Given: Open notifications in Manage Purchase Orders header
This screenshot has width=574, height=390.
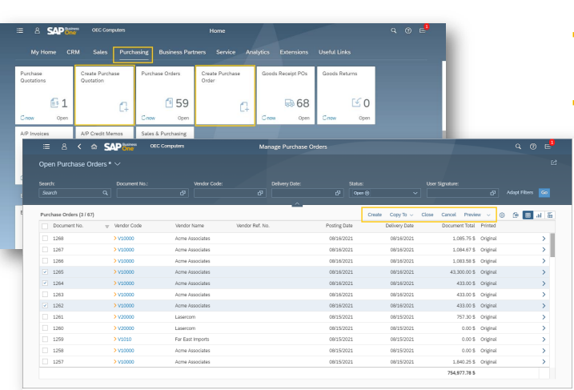Looking at the screenshot, I should (548, 146).
